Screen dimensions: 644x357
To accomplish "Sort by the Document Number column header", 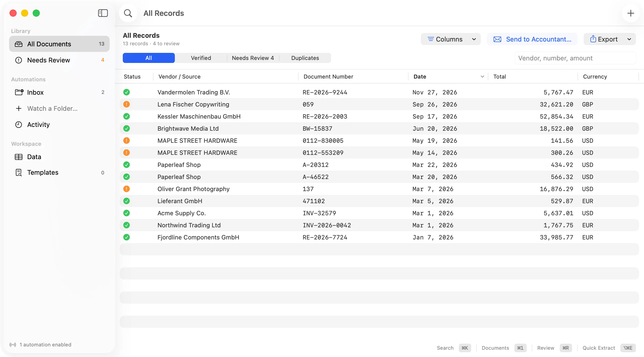I will point(328,77).
